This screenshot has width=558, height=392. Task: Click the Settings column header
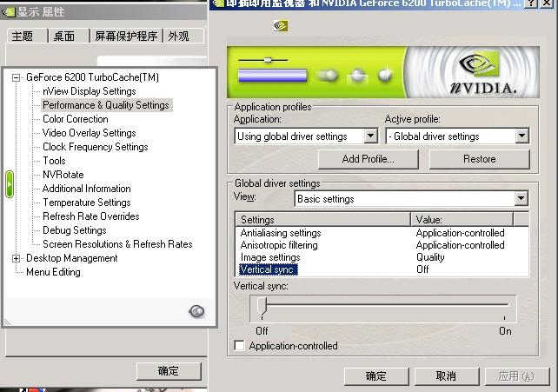coord(323,220)
